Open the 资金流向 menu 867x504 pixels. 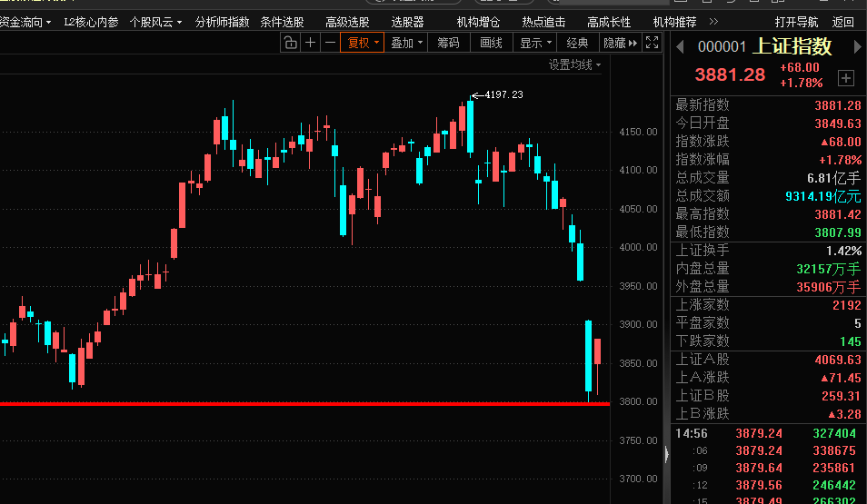pyautogui.click(x=25, y=21)
